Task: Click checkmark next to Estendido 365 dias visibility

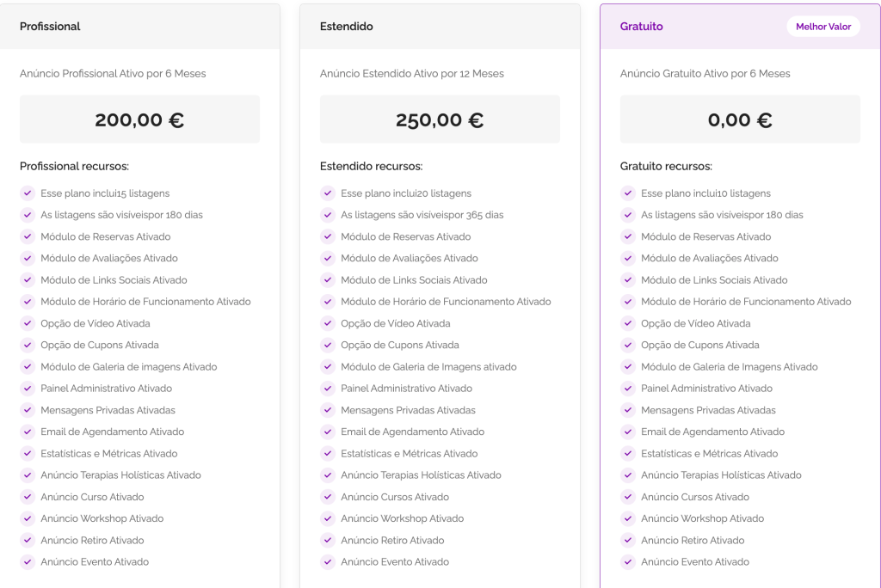Action: (x=327, y=215)
